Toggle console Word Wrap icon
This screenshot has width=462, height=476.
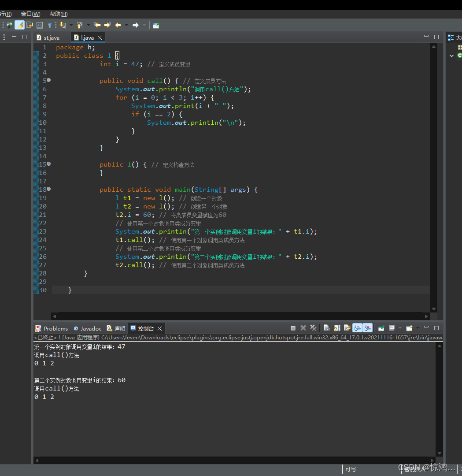pyautogui.click(x=347, y=328)
